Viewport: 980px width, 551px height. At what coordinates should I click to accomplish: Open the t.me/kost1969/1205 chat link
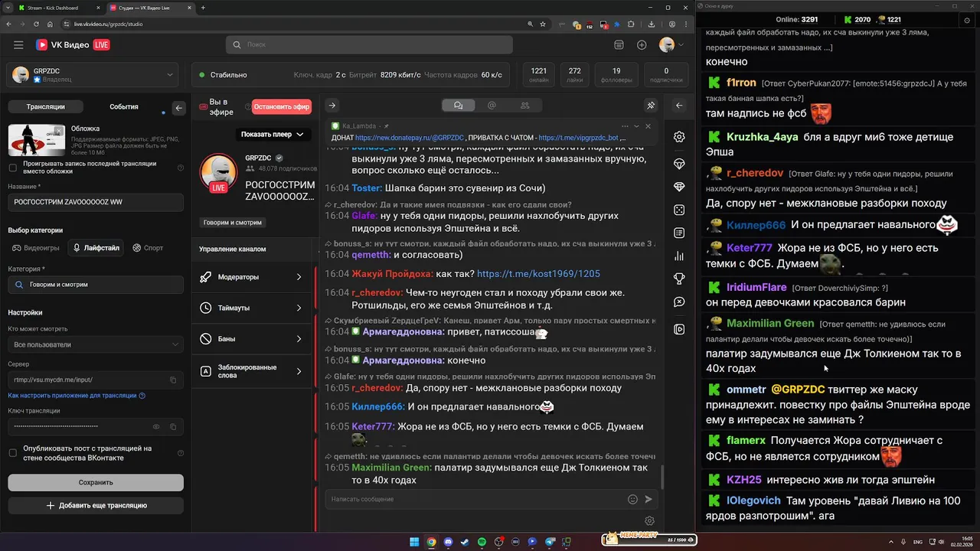click(x=538, y=274)
